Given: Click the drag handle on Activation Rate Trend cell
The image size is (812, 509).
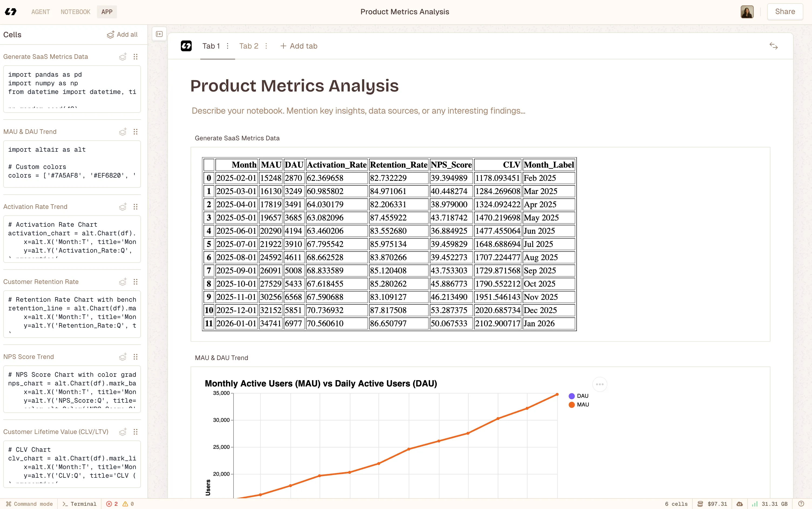Looking at the screenshot, I should coord(136,207).
